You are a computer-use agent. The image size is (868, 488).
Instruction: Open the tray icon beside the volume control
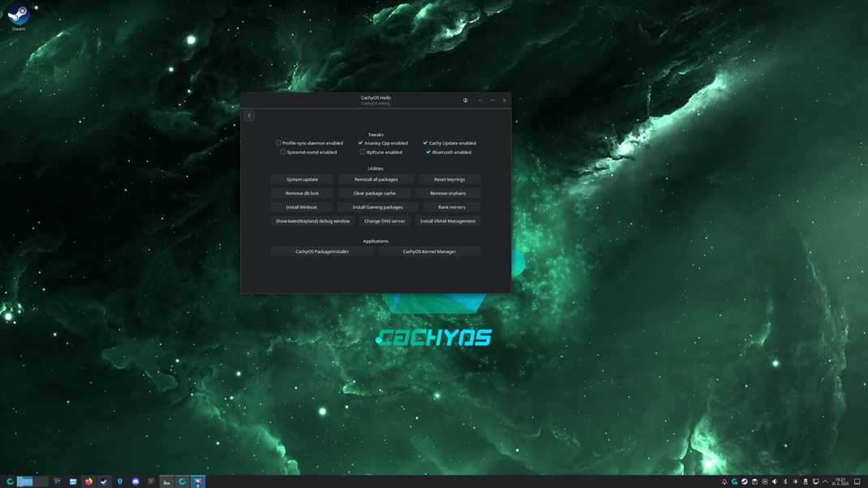764,482
